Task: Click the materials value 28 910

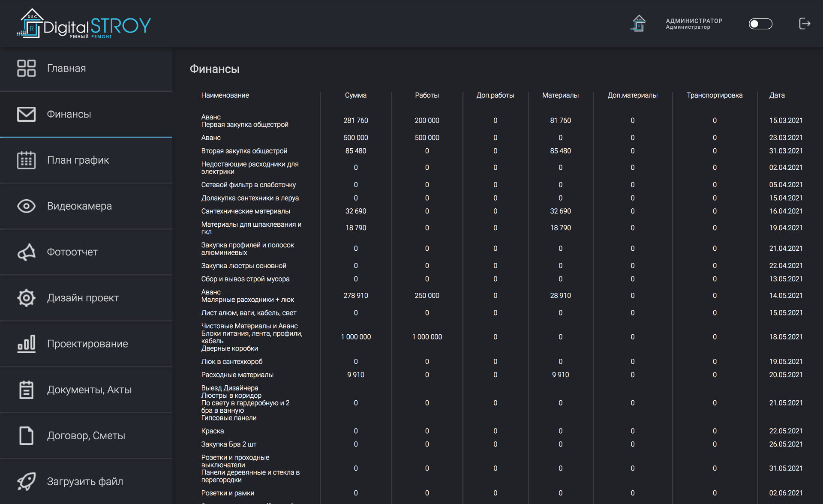Action: (560, 296)
